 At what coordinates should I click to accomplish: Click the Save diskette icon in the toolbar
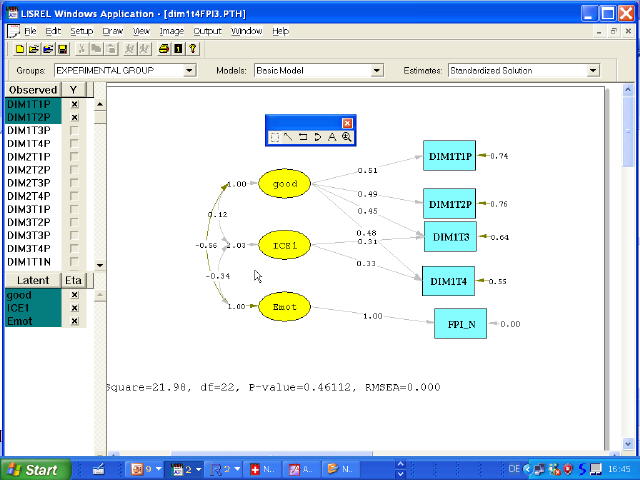click(62, 48)
